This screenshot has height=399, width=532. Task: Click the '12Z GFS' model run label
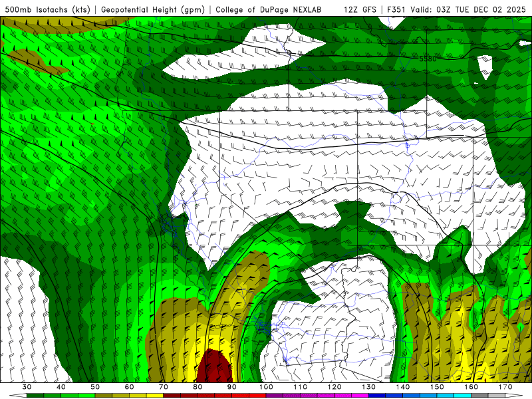click(x=360, y=10)
